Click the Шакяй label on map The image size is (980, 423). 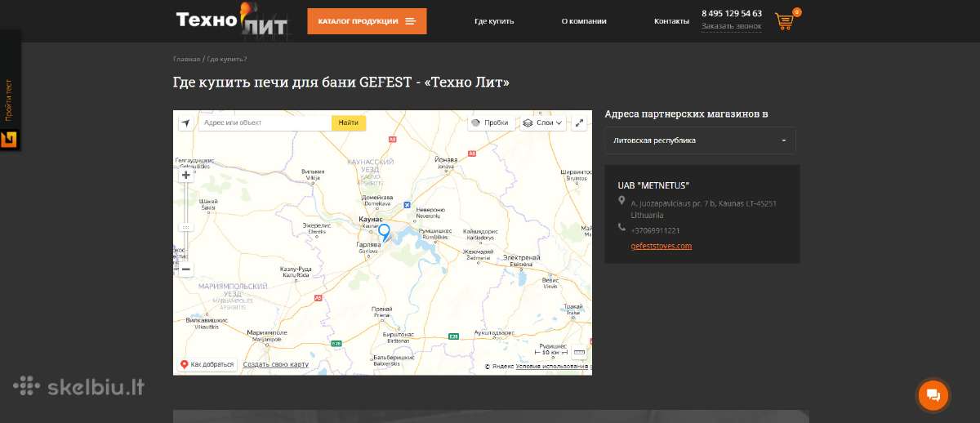208,203
